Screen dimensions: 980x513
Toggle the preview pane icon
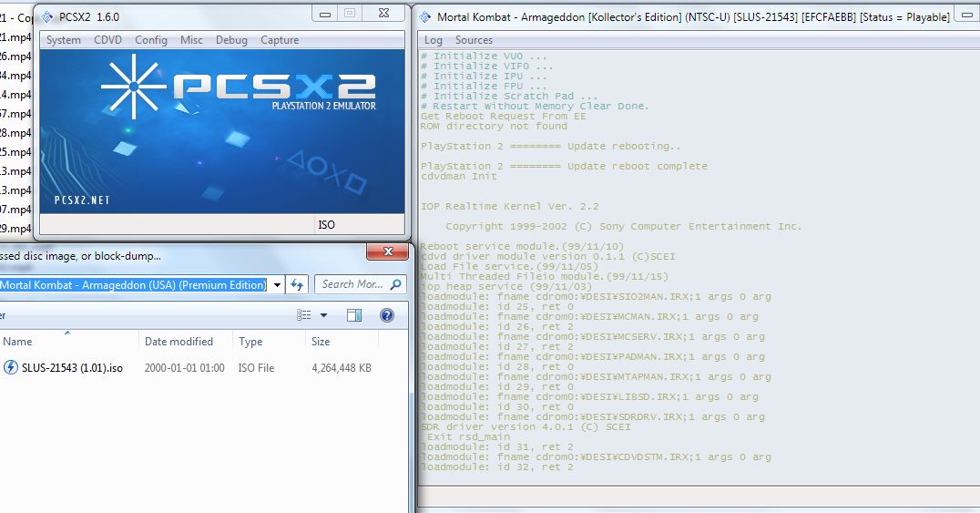[354, 315]
